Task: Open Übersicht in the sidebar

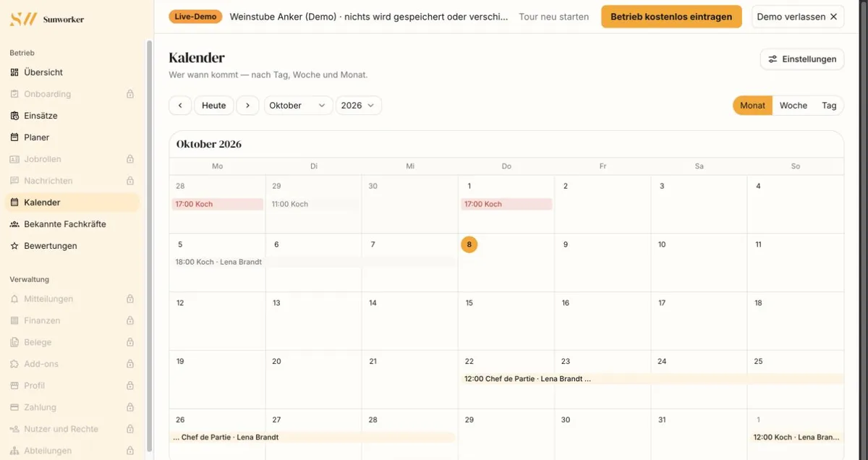Action: (x=72, y=72)
